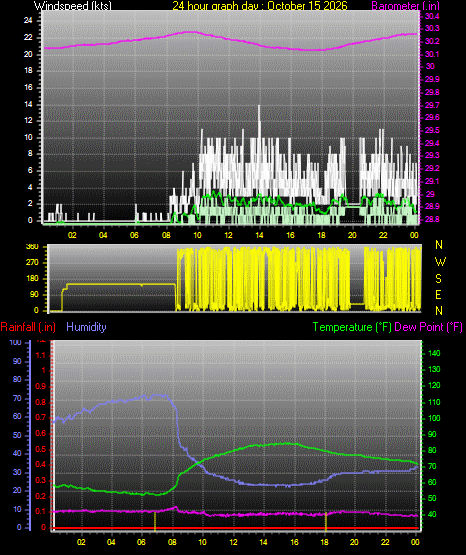Click wind direction degree value 270

(32, 263)
